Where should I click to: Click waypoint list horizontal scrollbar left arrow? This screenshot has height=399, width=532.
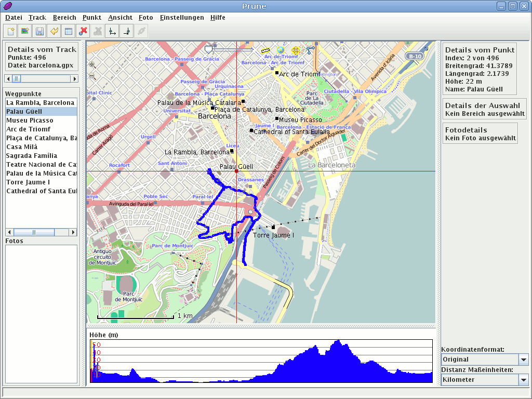pyautogui.click(x=9, y=232)
